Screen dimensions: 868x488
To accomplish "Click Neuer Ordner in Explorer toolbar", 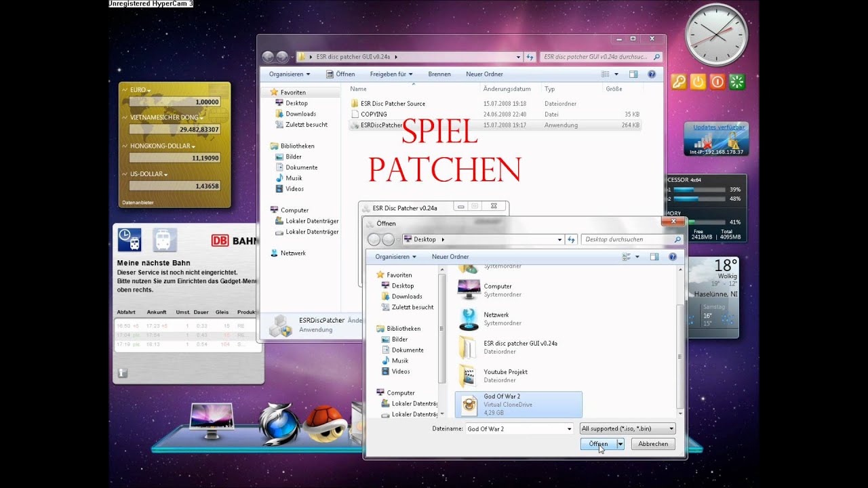I will point(484,74).
